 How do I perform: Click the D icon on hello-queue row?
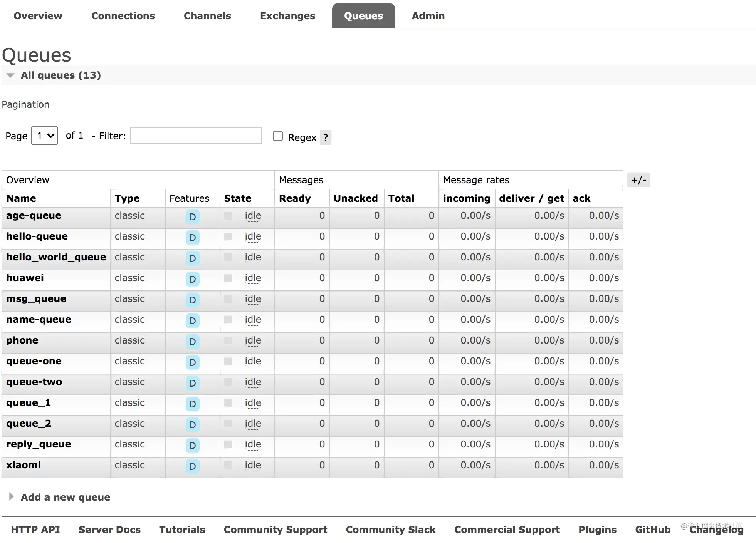point(192,236)
